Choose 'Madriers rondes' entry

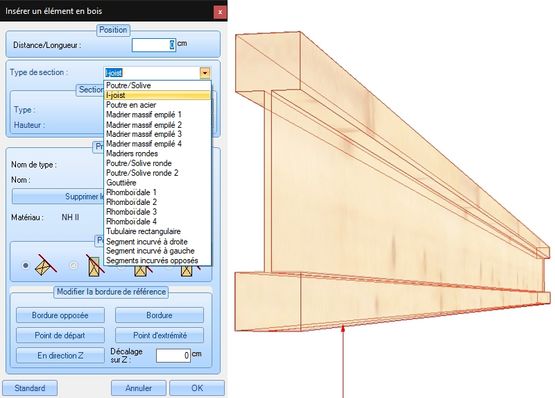pyautogui.click(x=158, y=154)
